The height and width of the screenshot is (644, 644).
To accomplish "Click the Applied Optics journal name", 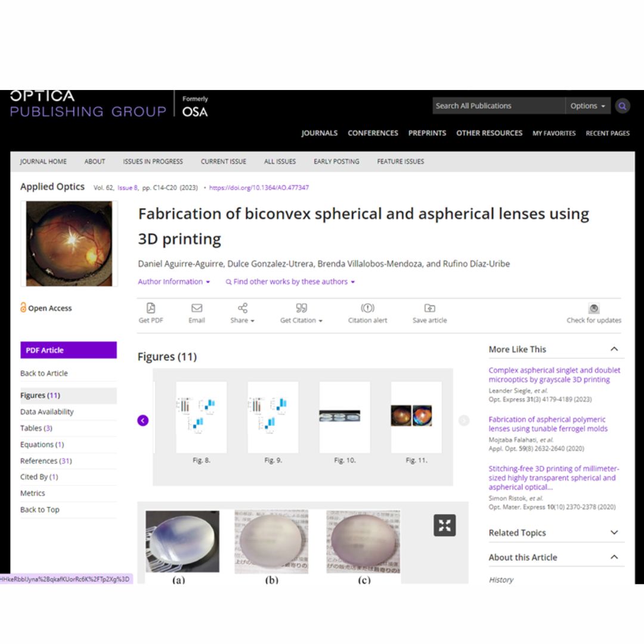I will 52,187.
